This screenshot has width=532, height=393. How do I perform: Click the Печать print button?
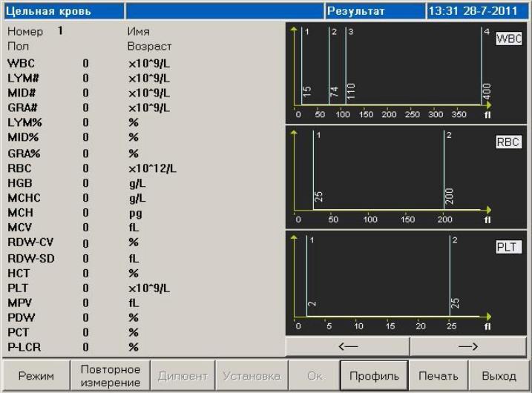(439, 376)
